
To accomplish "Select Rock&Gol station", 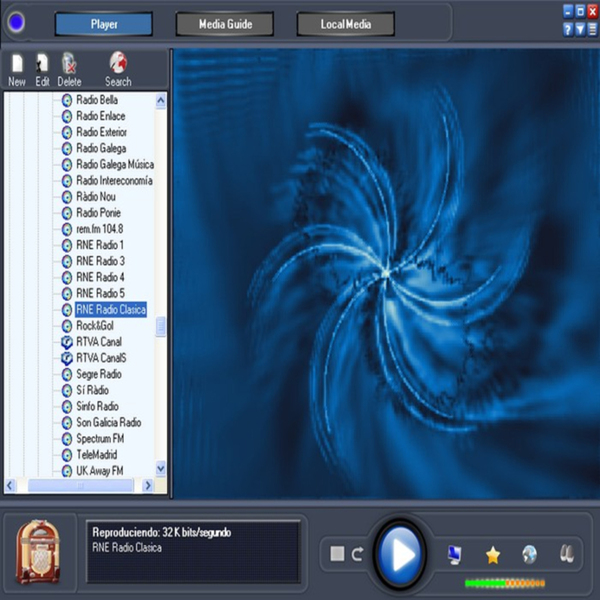I will (95, 326).
